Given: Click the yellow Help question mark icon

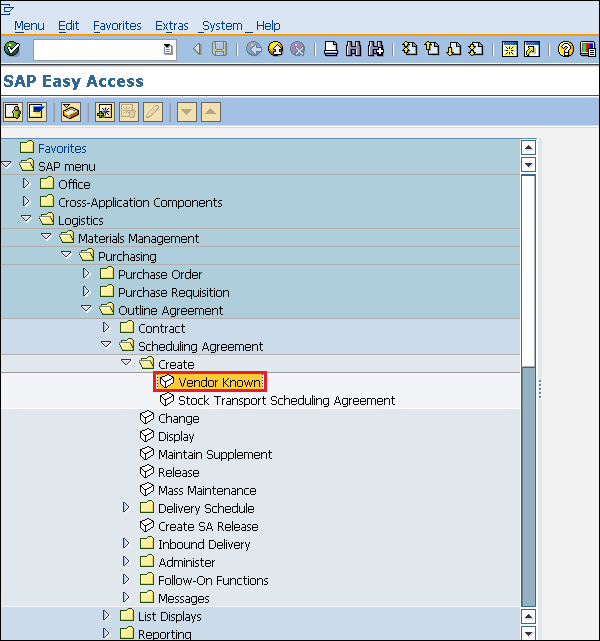Looking at the screenshot, I should (566, 49).
